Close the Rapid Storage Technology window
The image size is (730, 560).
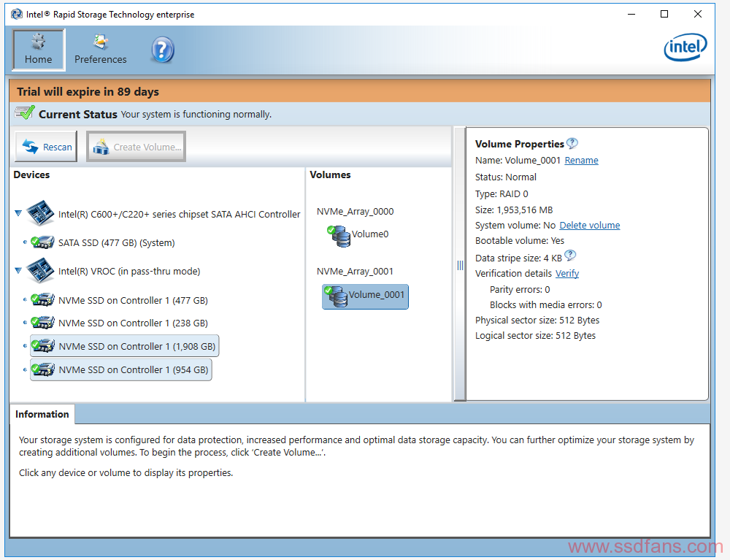(x=697, y=14)
